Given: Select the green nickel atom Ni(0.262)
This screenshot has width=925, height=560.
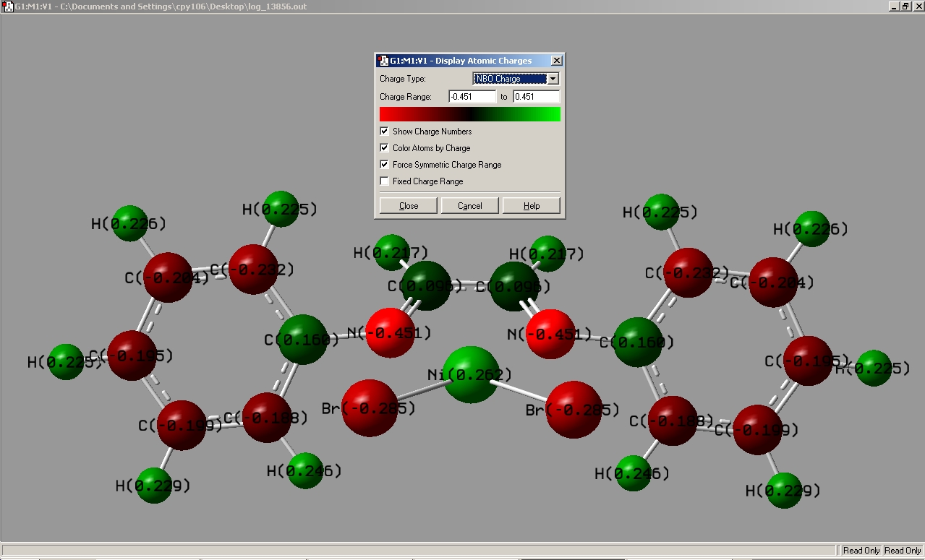Looking at the screenshot, I should pyautogui.click(x=470, y=374).
